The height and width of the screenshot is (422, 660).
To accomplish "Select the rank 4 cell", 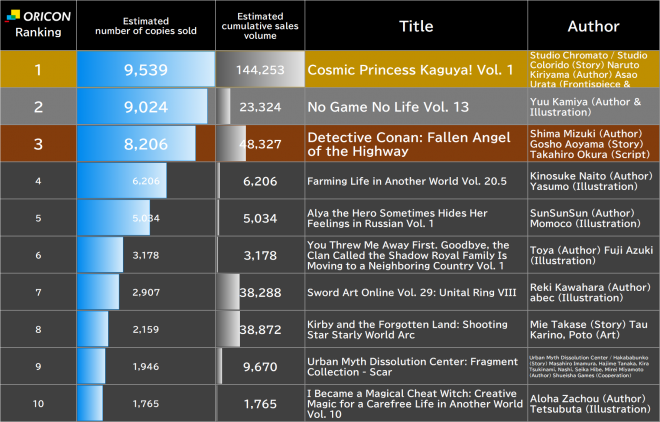I will (x=38, y=181).
